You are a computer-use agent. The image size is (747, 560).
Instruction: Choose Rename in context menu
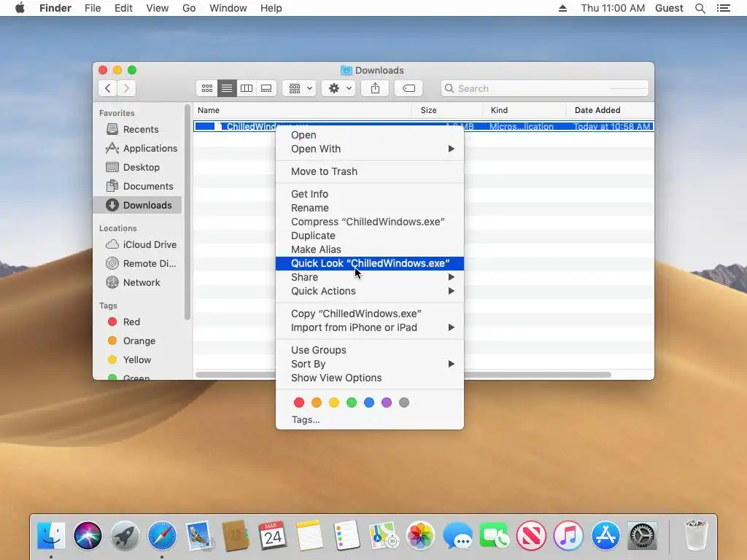click(370, 208)
